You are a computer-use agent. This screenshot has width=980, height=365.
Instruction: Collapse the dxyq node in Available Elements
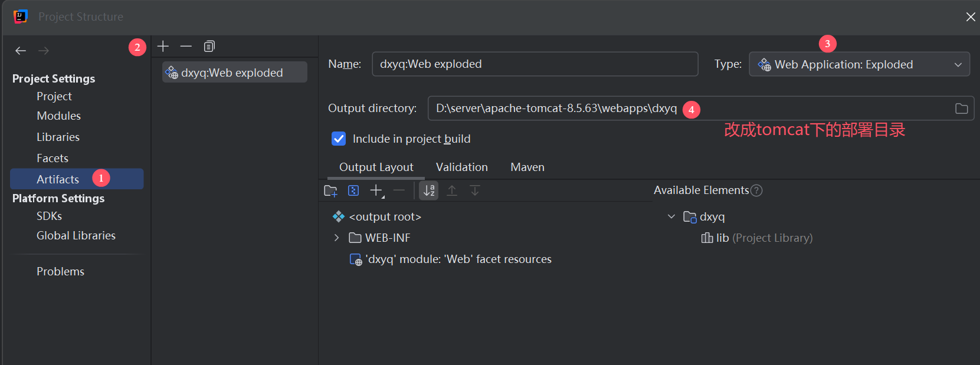point(671,216)
